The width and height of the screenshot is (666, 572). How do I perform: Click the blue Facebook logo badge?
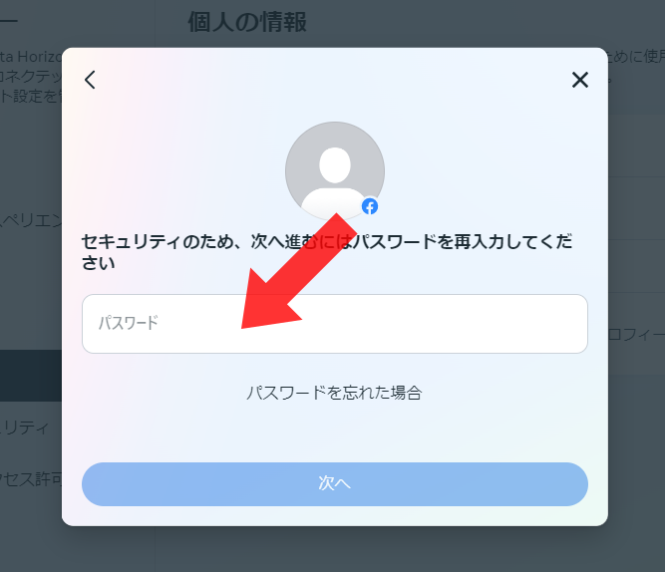click(x=370, y=207)
